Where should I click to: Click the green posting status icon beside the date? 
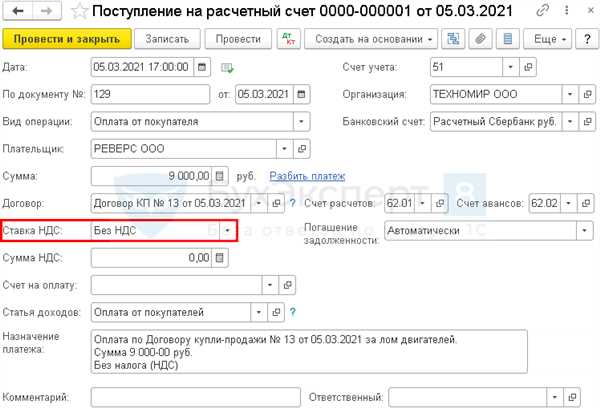point(227,68)
